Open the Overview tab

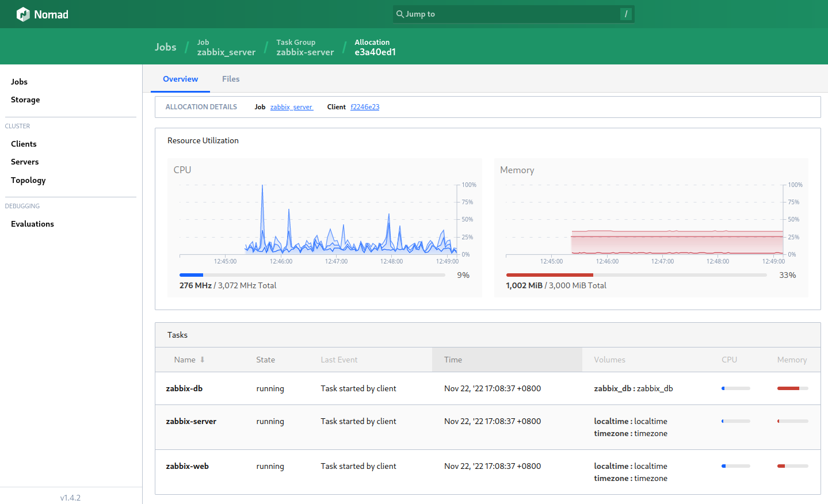[x=180, y=79]
